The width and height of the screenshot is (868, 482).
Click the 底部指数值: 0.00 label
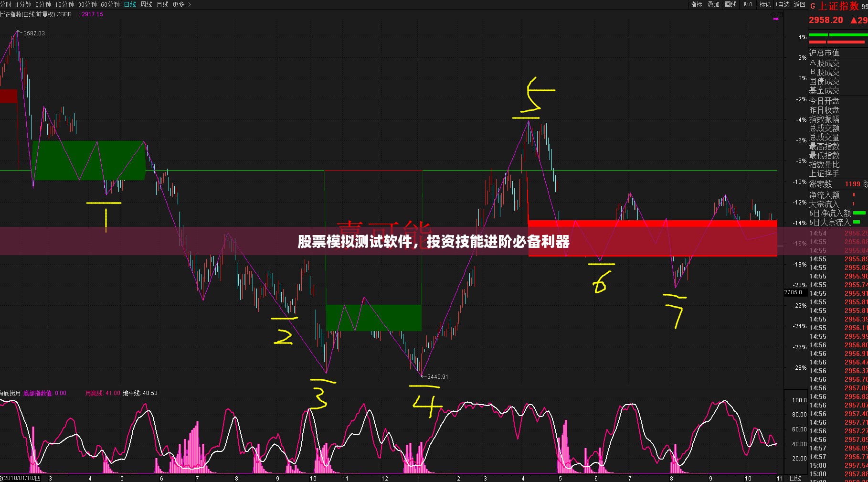[45, 394]
